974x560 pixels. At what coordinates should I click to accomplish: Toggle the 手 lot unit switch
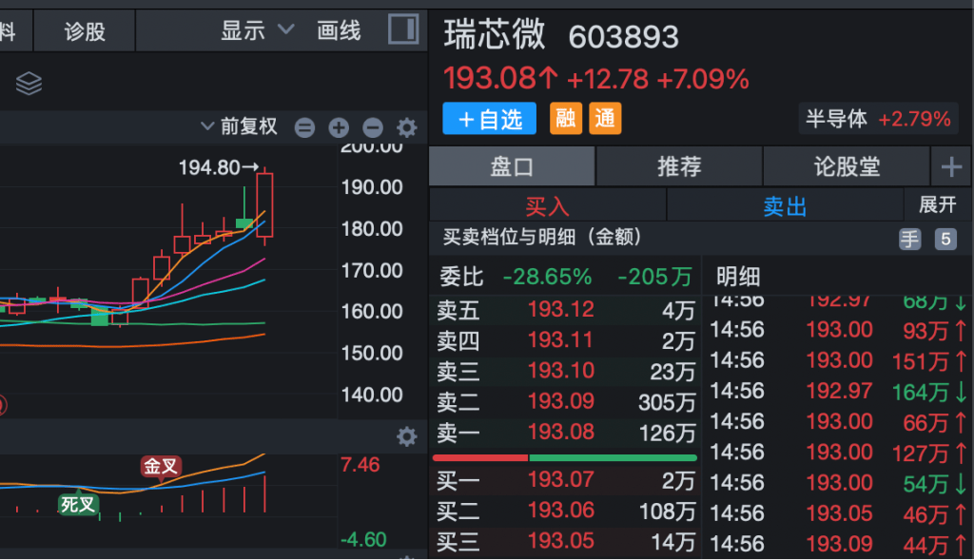pyautogui.click(x=910, y=239)
